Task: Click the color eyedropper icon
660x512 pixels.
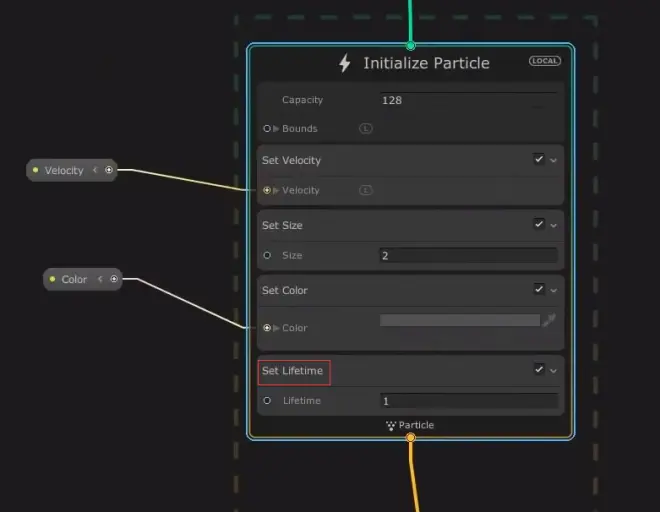Action: click(549, 320)
